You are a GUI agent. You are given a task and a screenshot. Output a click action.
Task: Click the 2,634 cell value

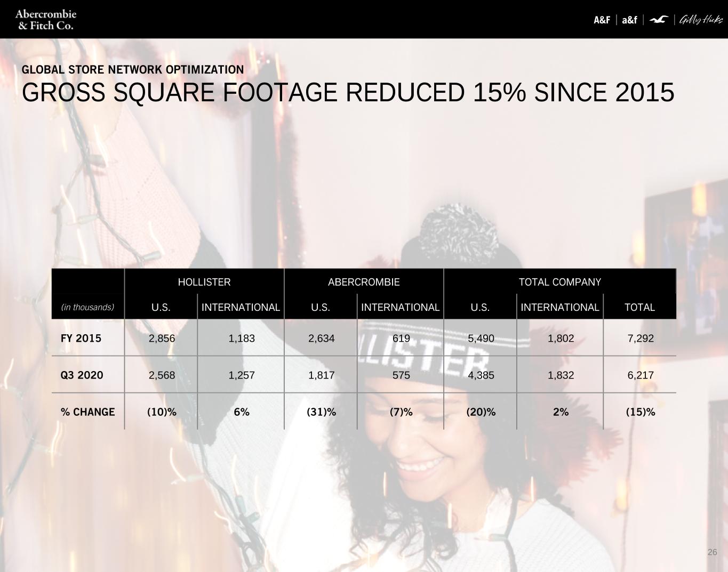coord(322,339)
